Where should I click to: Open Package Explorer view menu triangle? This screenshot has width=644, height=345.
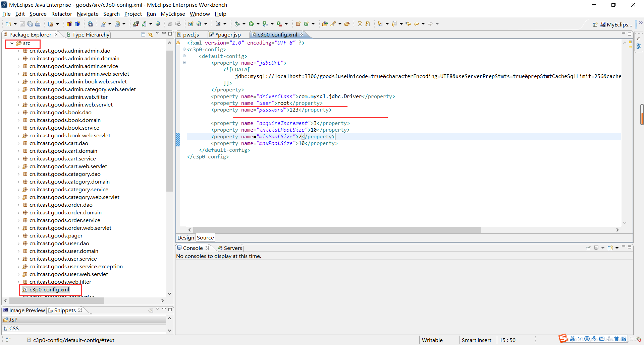158,33
